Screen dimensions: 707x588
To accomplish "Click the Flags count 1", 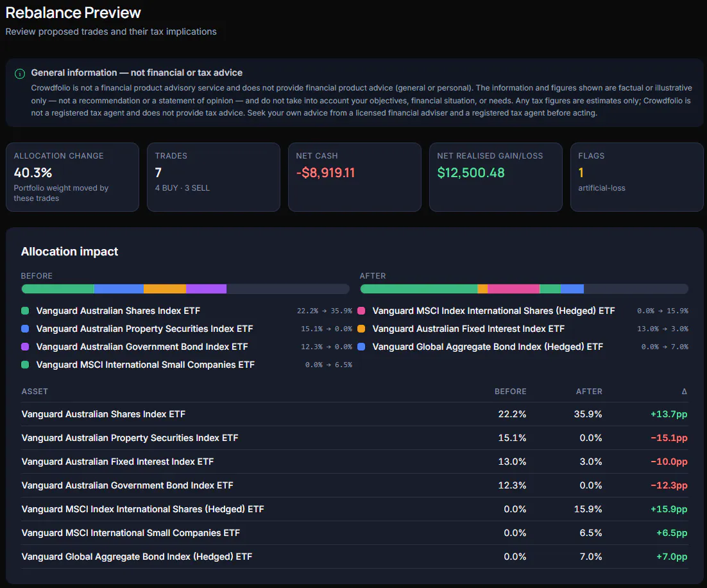I will click(x=581, y=173).
